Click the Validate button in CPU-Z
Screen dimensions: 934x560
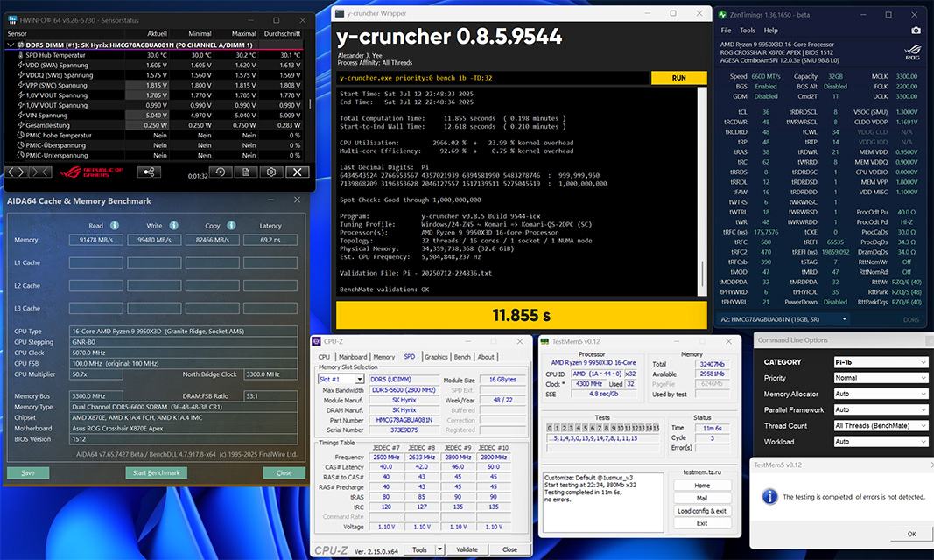pos(467,549)
